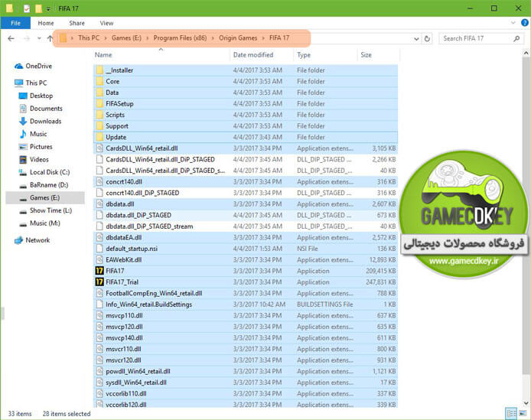Sort by Name column header
This screenshot has height=420, width=531.
pos(103,55)
